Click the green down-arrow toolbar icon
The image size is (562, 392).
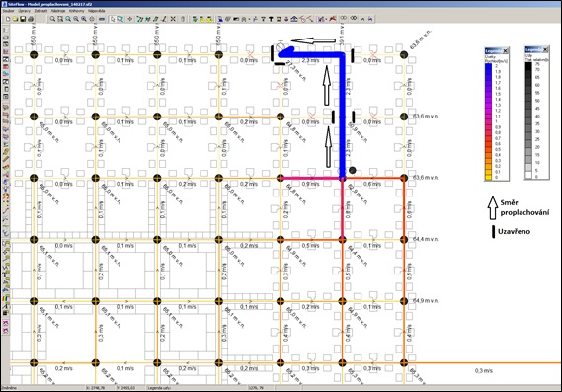(195, 19)
